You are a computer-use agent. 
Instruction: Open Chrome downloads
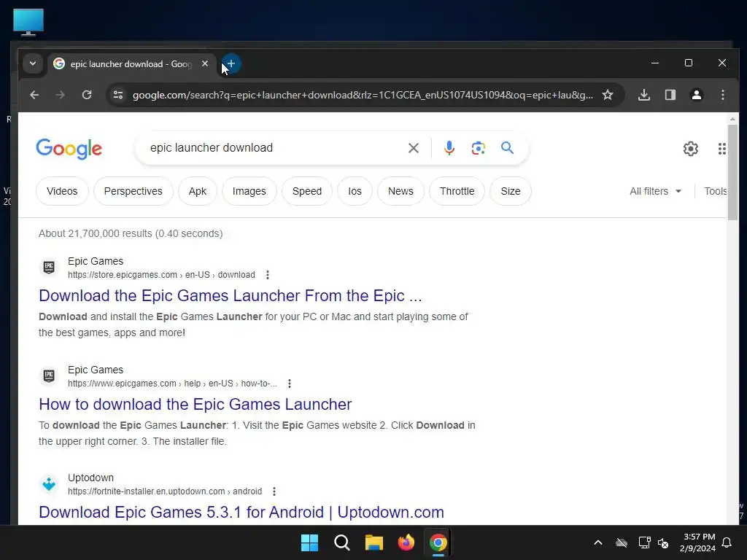tap(643, 95)
